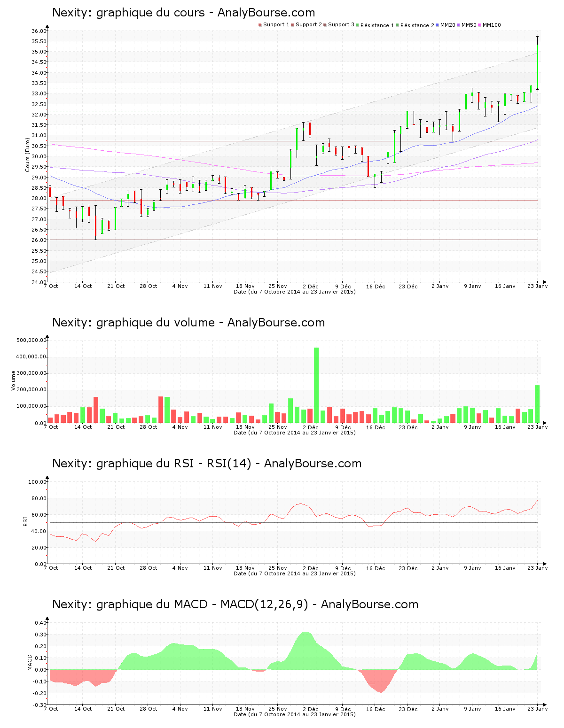
Task: Click the green MACD peak near 2 Déc
Action: [306, 651]
